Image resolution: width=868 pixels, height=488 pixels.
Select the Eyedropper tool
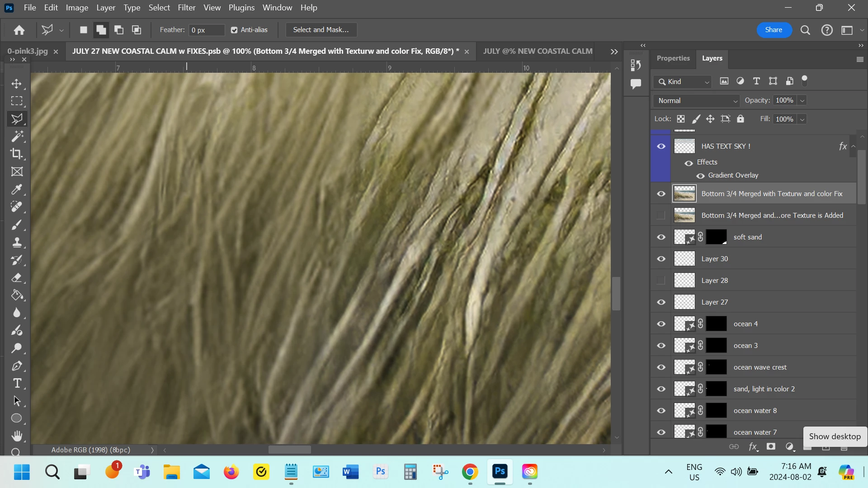point(17,189)
